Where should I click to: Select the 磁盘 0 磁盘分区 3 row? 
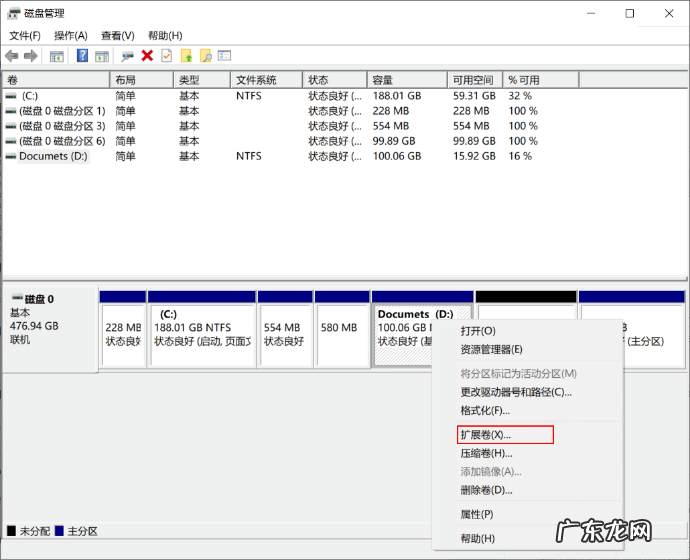pos(290,126)
